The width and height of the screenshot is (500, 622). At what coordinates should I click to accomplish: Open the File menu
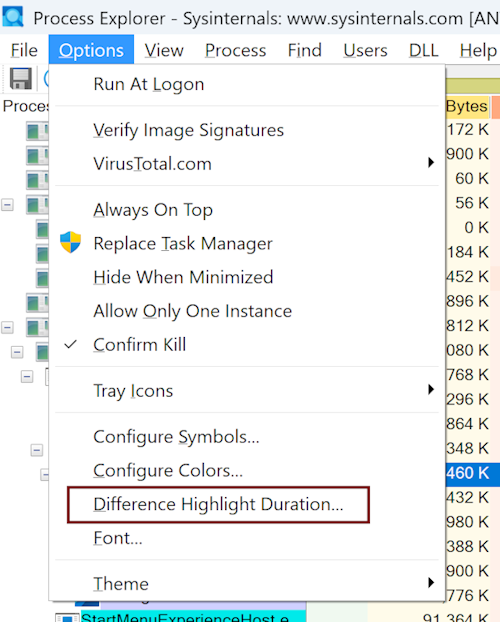click(24, 50)
